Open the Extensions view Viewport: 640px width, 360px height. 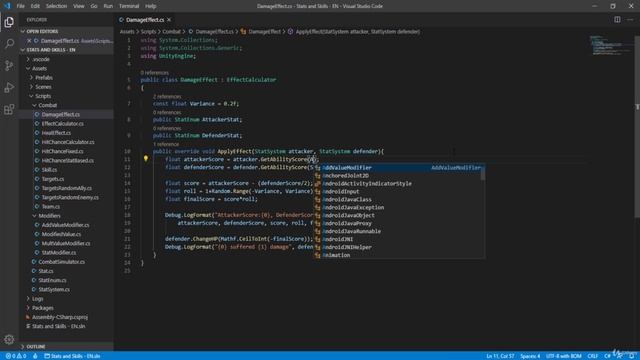point(9,109)
